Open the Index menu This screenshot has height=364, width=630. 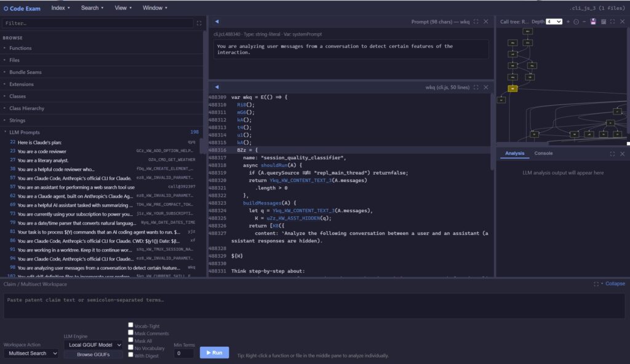pyautogui.click(x=60, y=7)
